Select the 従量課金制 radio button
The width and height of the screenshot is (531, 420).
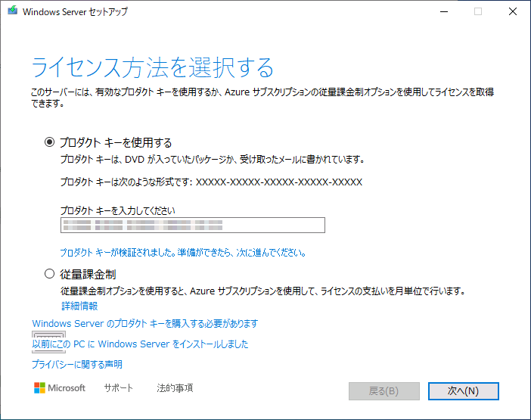(x=49, y=274)
